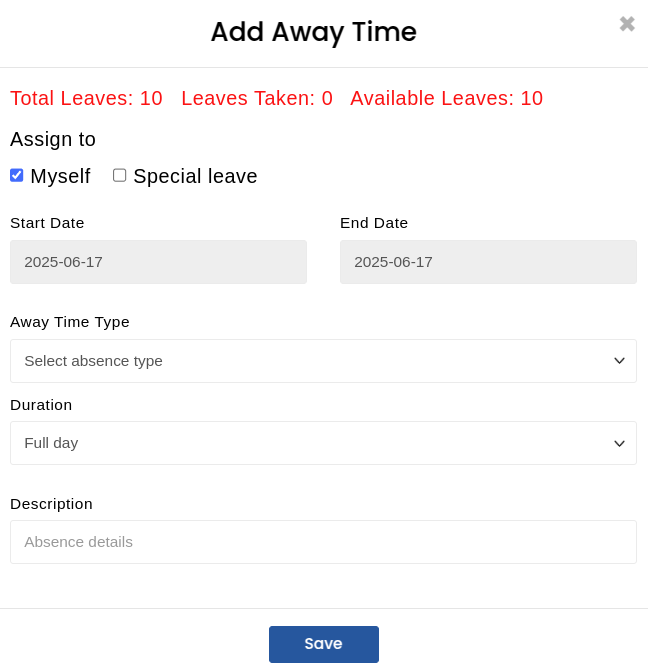Image resolution: width=648 pixels, height=671 pixels.
Task: Expand the Full day duration dropdown
Action: click(x=324, y=443)
